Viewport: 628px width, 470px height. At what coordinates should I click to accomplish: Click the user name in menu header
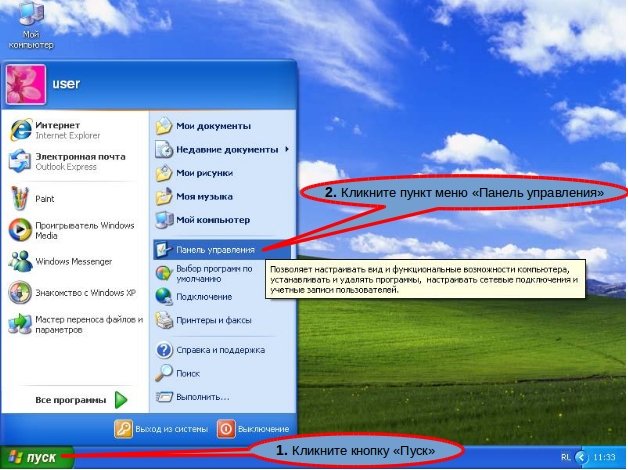66,84
